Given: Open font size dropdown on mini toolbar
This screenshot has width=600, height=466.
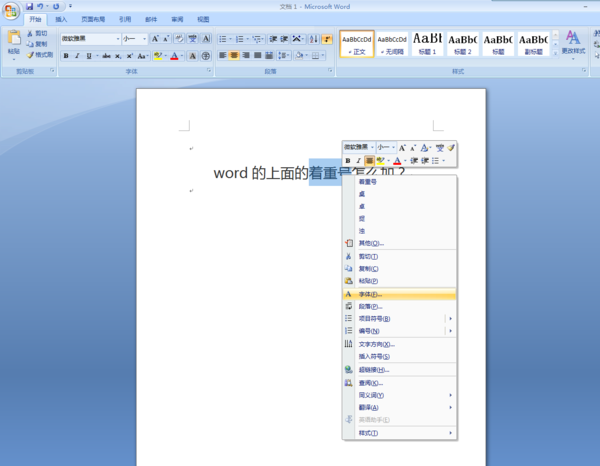Looking at the screenshot, I should pos(393,147).
